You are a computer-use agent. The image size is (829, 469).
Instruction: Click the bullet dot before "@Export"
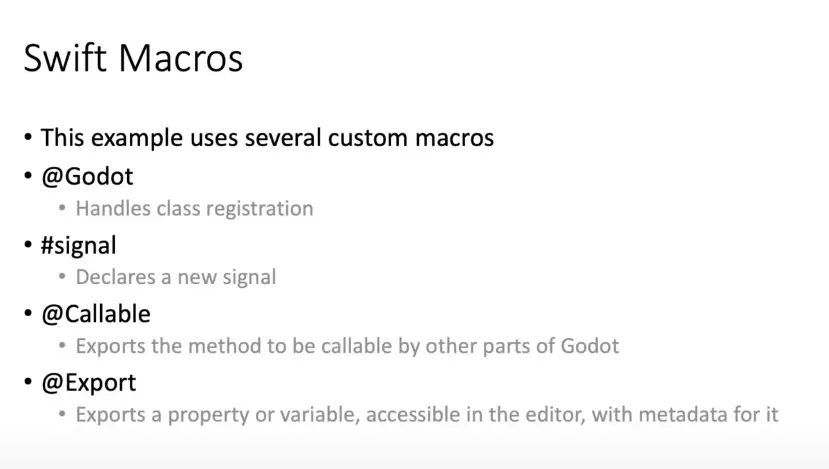pos(28,382)
